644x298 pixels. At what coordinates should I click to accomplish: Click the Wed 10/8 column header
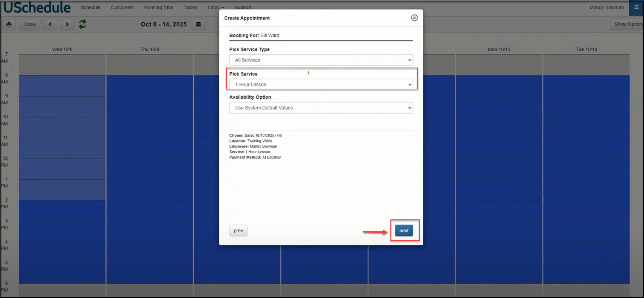click(62, 49)
